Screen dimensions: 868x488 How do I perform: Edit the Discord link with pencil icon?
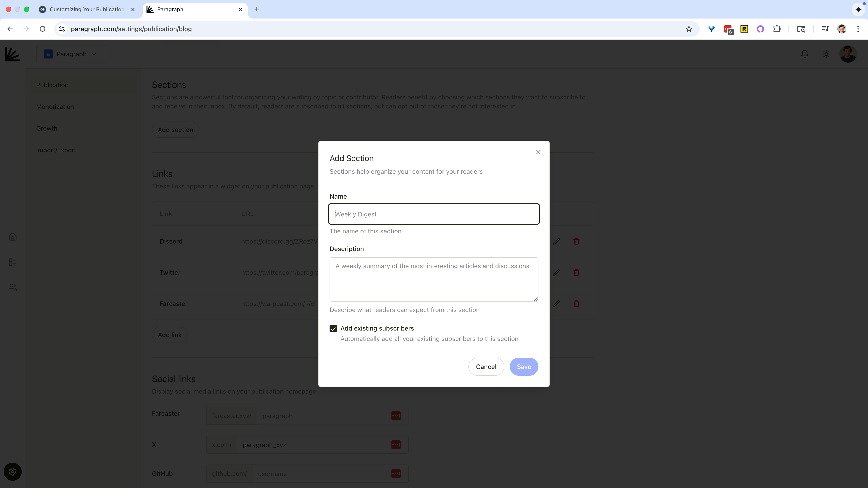(556, 242)
